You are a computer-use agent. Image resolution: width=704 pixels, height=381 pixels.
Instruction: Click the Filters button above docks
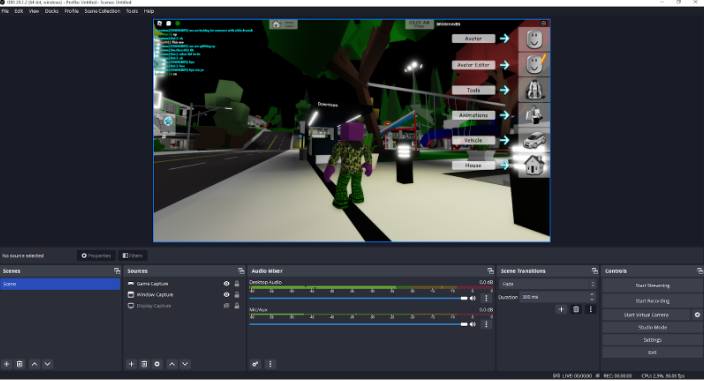[132, 256]
